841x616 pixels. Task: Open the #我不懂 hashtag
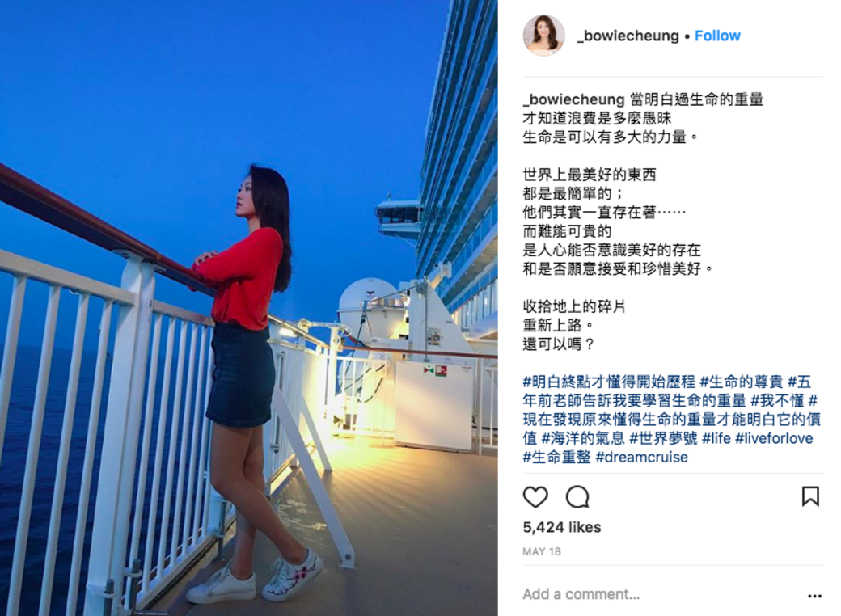coord(777,401)
